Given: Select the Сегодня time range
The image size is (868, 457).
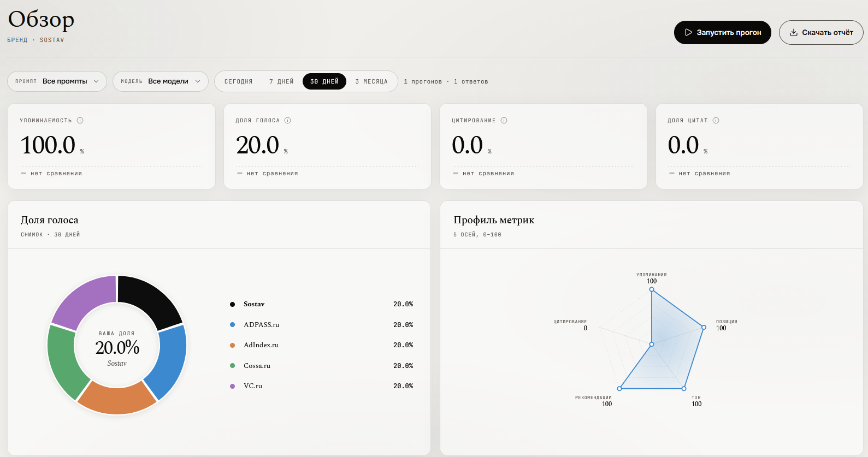Looking at the screenshot, I should point(239,81).
